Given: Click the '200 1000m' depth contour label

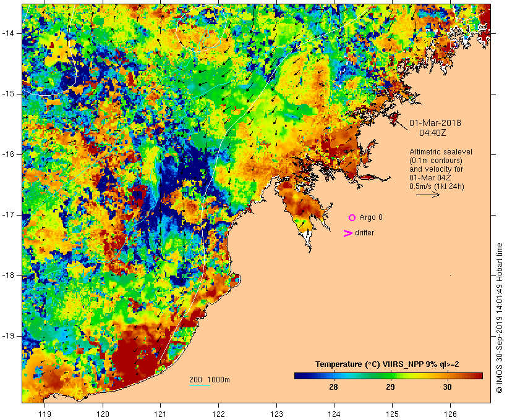Looking at the screenshot, I should [x=210, y=380].
